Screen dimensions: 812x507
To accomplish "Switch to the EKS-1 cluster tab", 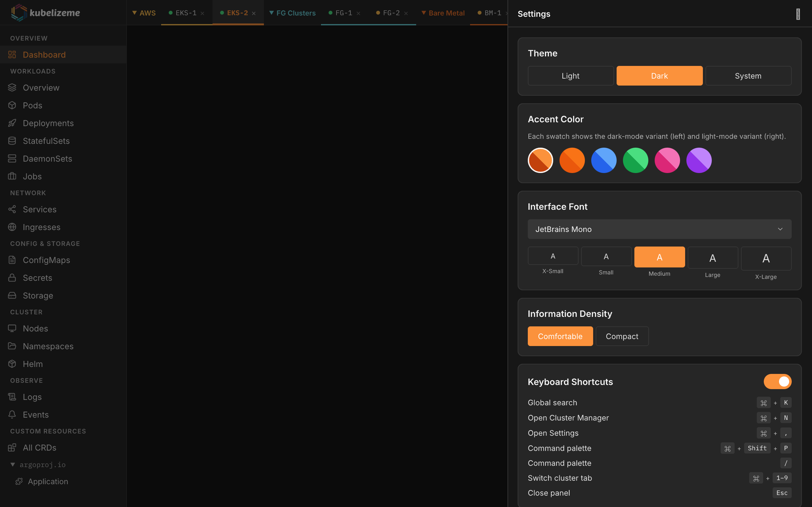I will pyautogui.click(x=186, y=13).
